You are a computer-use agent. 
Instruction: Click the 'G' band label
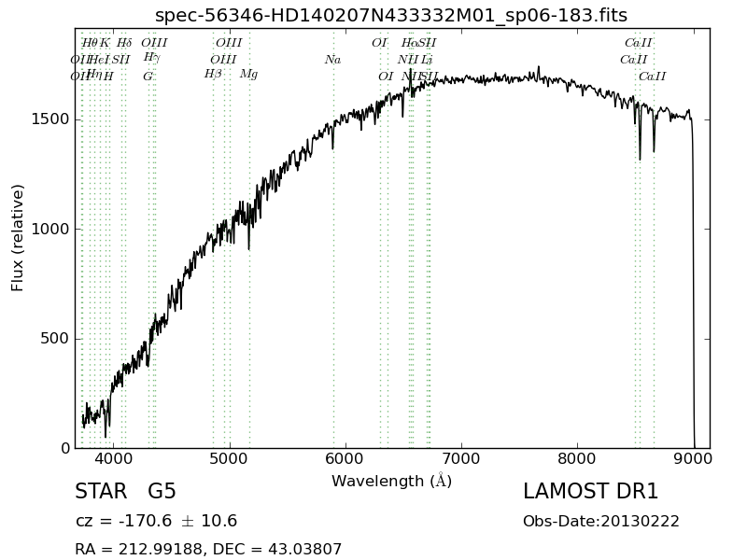click(148, 77)
